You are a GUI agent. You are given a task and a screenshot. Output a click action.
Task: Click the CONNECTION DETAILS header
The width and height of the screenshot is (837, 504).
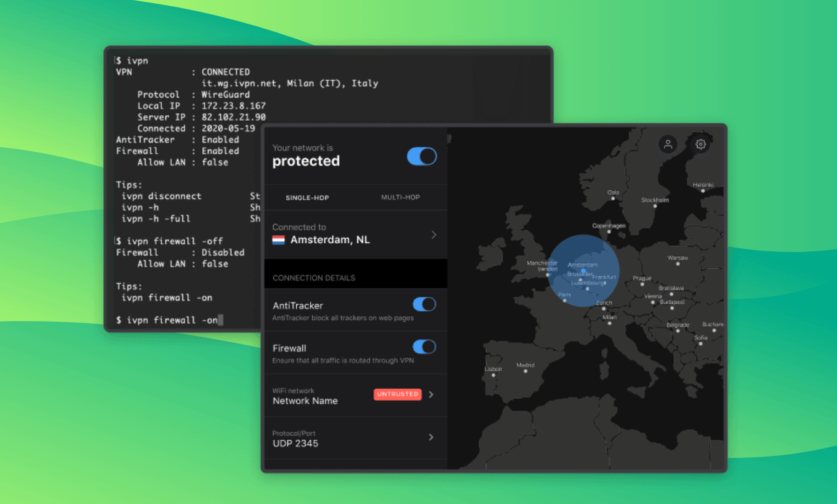click(314, 278)
